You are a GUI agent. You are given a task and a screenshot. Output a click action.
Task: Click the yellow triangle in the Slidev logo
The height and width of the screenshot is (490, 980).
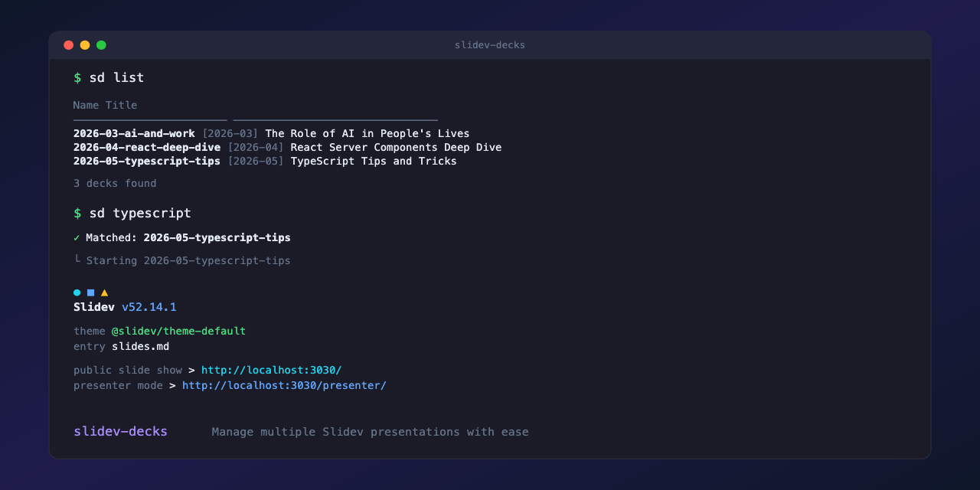coord(104,292)
